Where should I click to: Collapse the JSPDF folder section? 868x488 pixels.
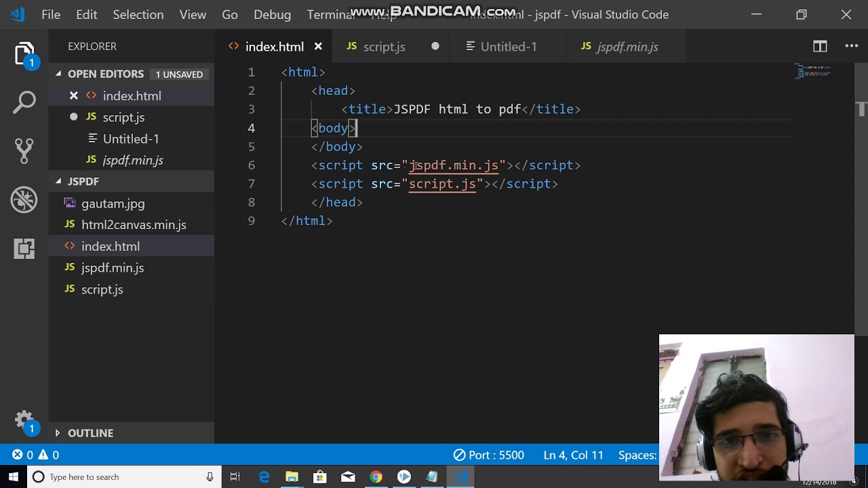pyautogui.click(x=58, y=182)
